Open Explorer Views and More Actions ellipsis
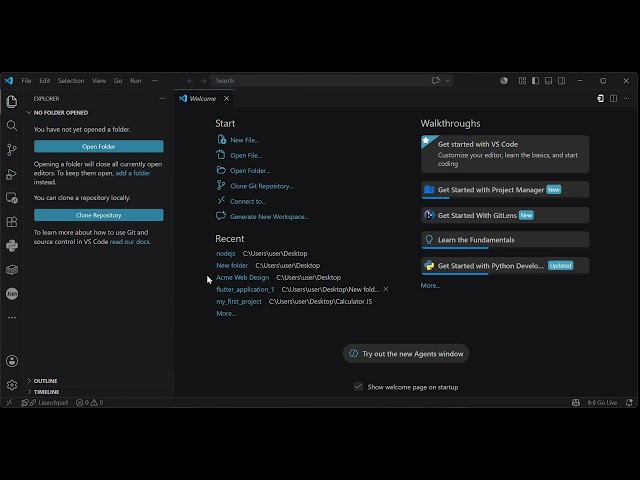 pyautogui.click(x=162, y=98)
